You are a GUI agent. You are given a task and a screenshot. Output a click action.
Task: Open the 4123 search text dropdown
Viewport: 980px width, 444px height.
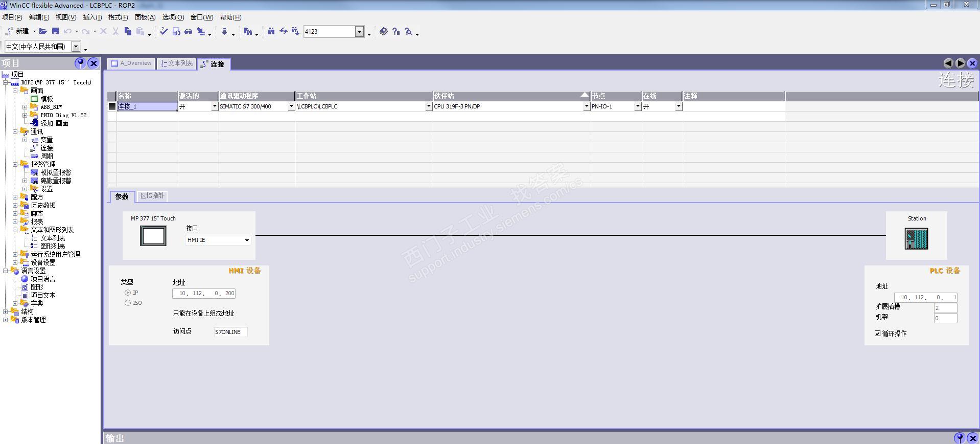359,31
